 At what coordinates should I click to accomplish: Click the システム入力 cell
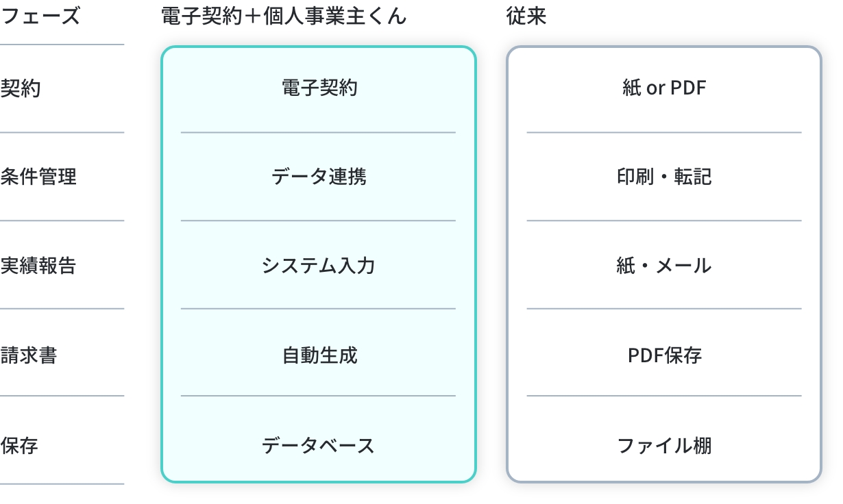point(319,265)
